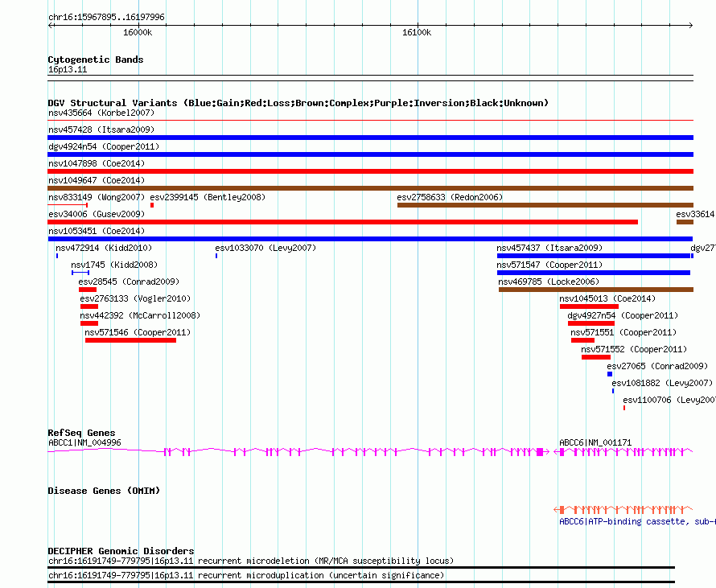Click the esv2399145 (Bentley2008) label
This screenshot has width=716, height=588.
[208, 197]
